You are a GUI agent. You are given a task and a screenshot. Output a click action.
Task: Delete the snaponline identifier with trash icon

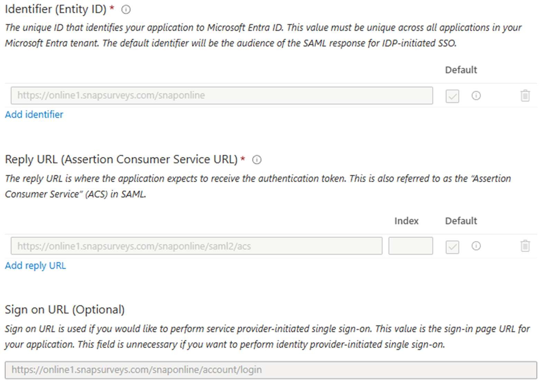[525, 95]
